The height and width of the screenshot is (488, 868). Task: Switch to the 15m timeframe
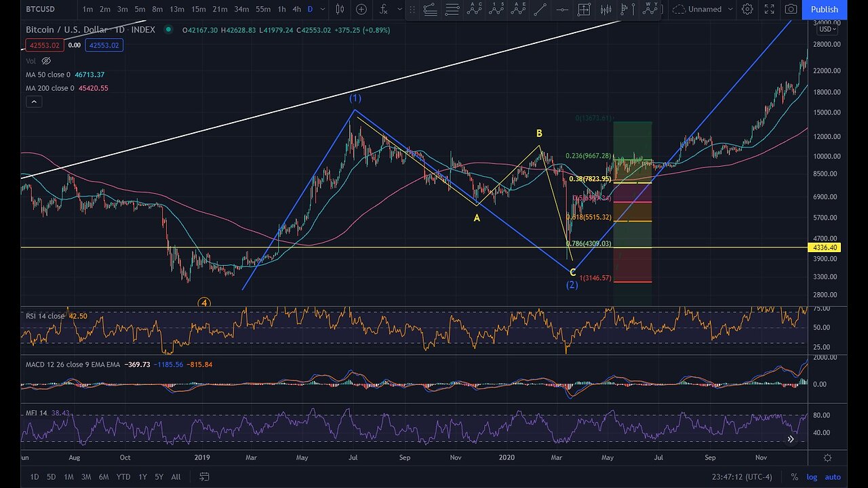199,9
